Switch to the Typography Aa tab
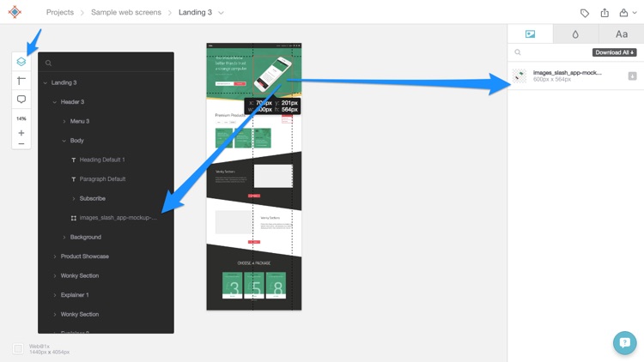The image size is (644, 362). (622, 34)
